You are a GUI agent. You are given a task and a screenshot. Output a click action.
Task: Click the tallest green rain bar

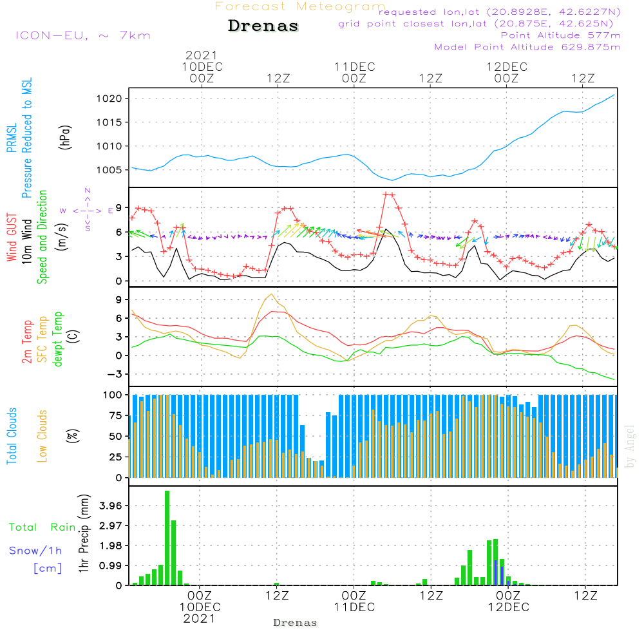[x=167, y=538]
